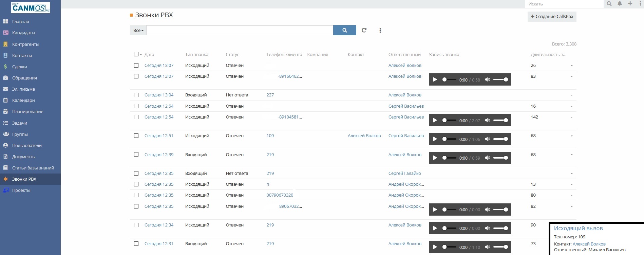Refresh the calls list
This screenshot has height=255, width=644.
[364, 30]
